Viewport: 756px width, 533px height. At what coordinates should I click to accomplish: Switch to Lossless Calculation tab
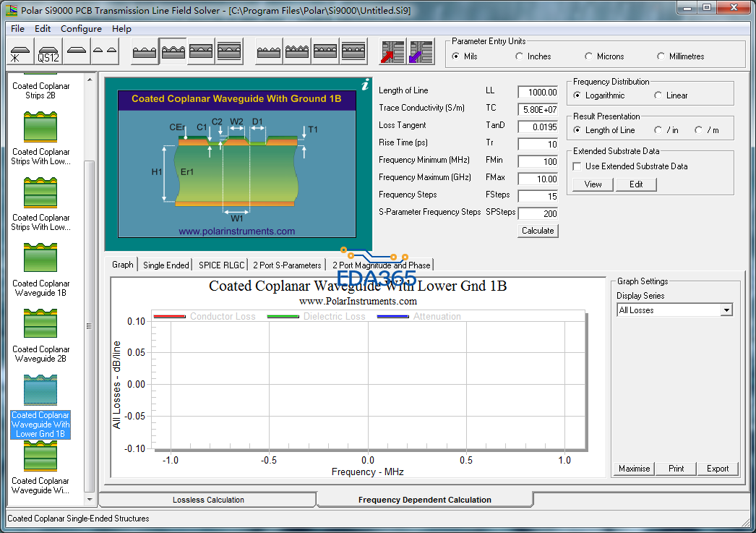(208, 500)
